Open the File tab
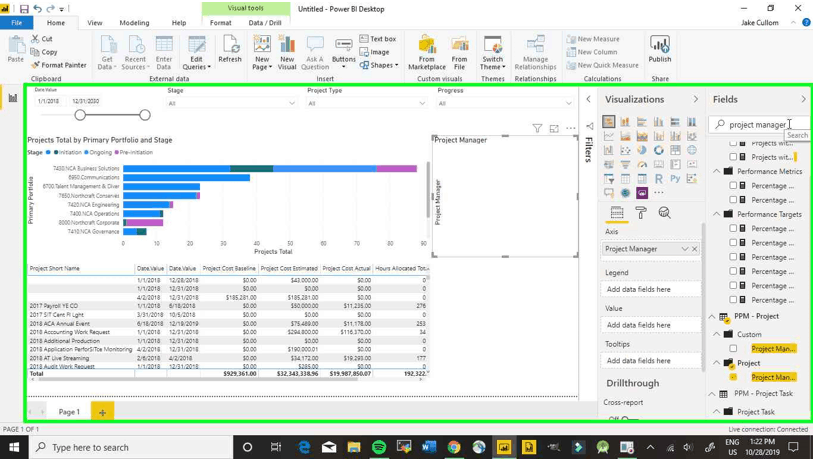 click(17, 23)
